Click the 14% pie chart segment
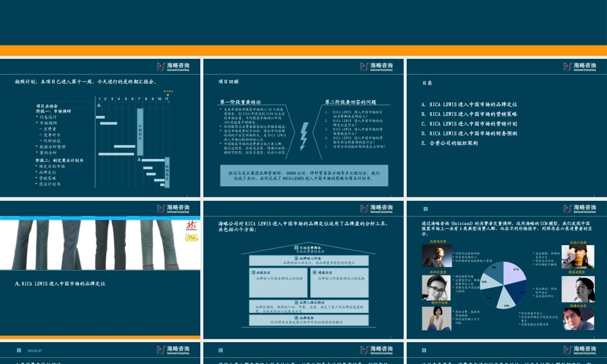 pyautogui.click(x=505, y=300)
